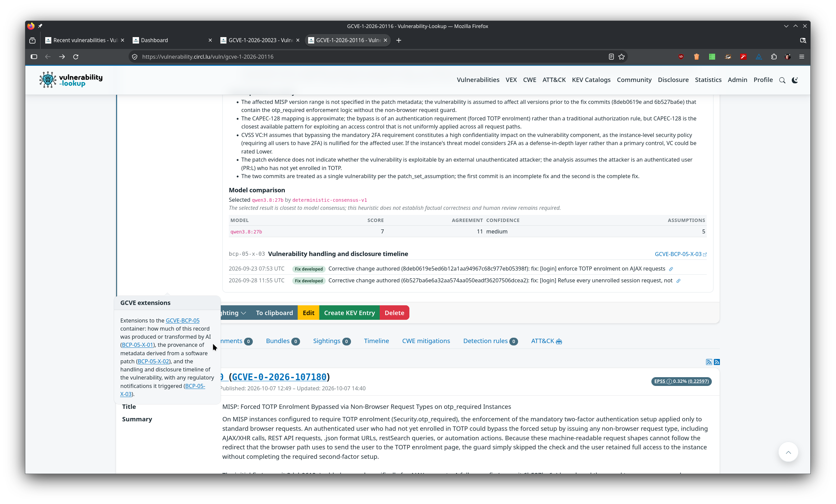The height and width of the screenshot is (504, 836).
Task: Open the Timeline tab
Action: click(376, 341)
